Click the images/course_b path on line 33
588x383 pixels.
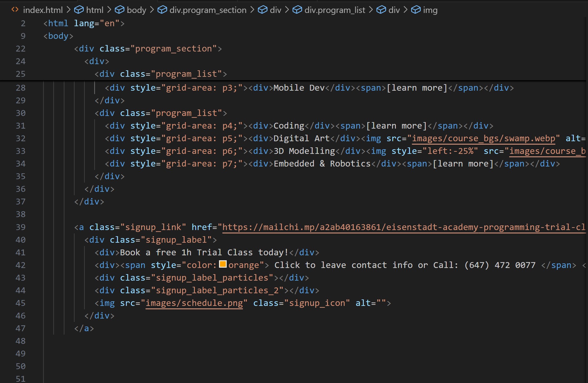point(547,151)
